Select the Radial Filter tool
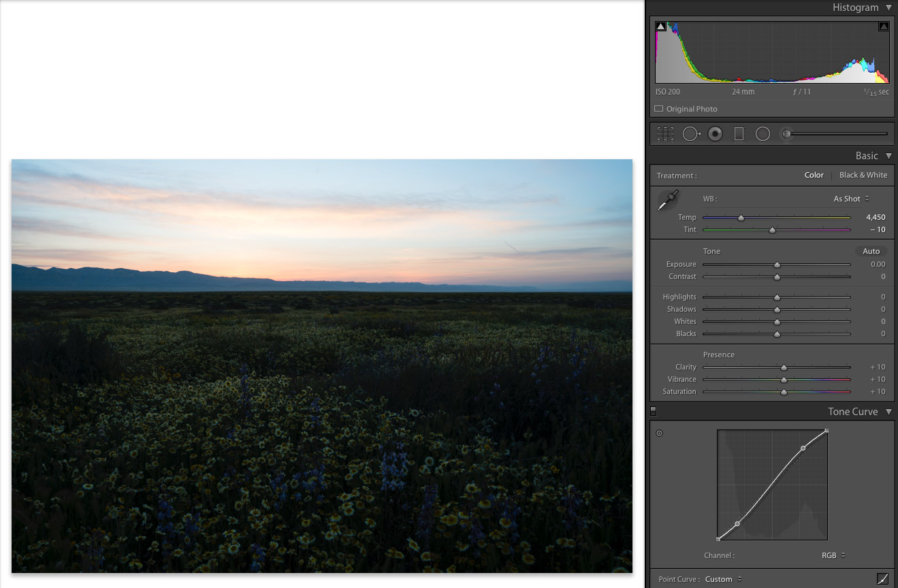The image size is (898, 588). coord(763,134)
